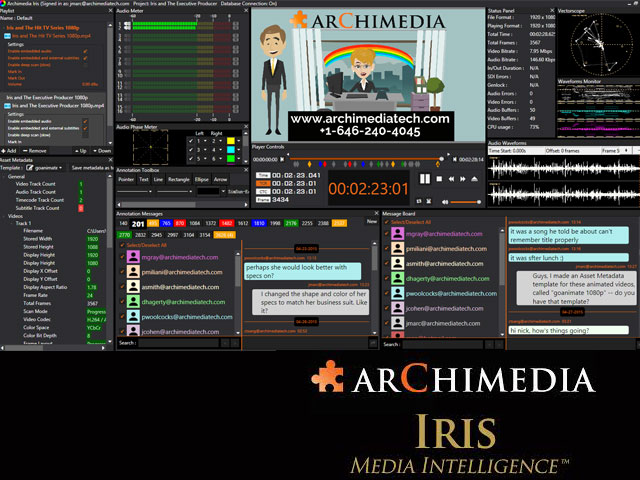640x480 pixels.
Task: Enable deep scan for Hit TV Series
Action: (85, 65)
